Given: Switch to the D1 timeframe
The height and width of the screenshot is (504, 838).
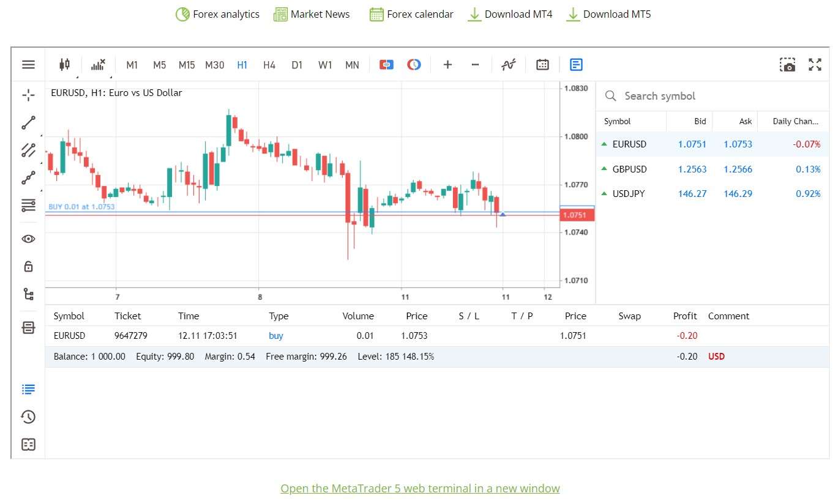Looking at the screenshot, I should [297, 65].
